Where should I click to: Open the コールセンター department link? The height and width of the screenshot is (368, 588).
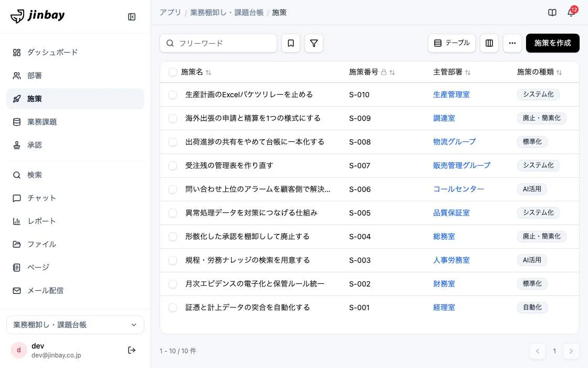pyautogui.click(x=459, y=189)
